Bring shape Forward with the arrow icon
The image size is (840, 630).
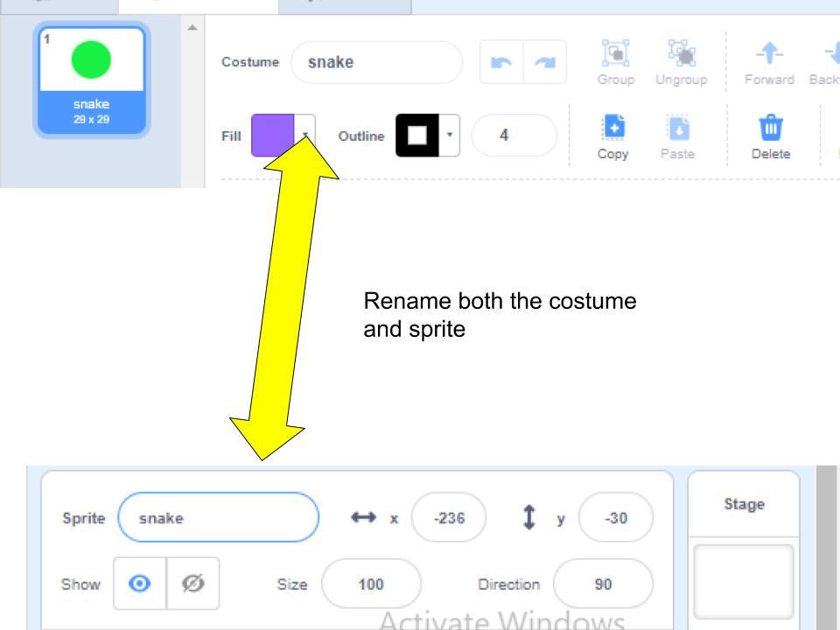coord(769,53)
